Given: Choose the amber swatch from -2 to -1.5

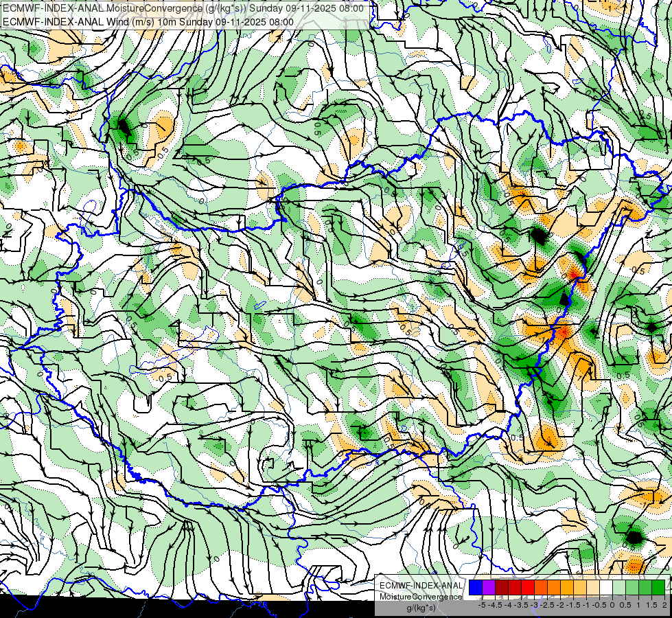Looking at the screenshot, I should [567, 587].
